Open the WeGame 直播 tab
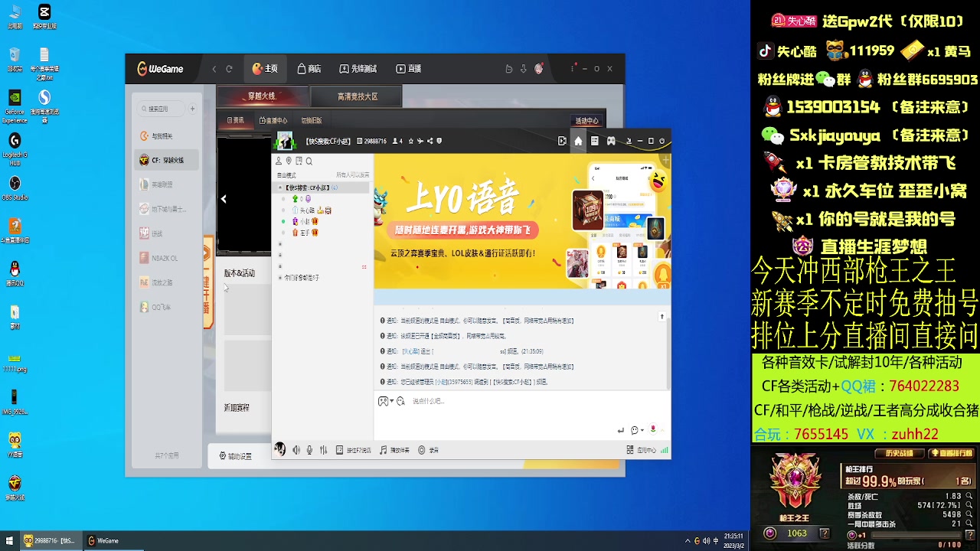 pos(409,69)
